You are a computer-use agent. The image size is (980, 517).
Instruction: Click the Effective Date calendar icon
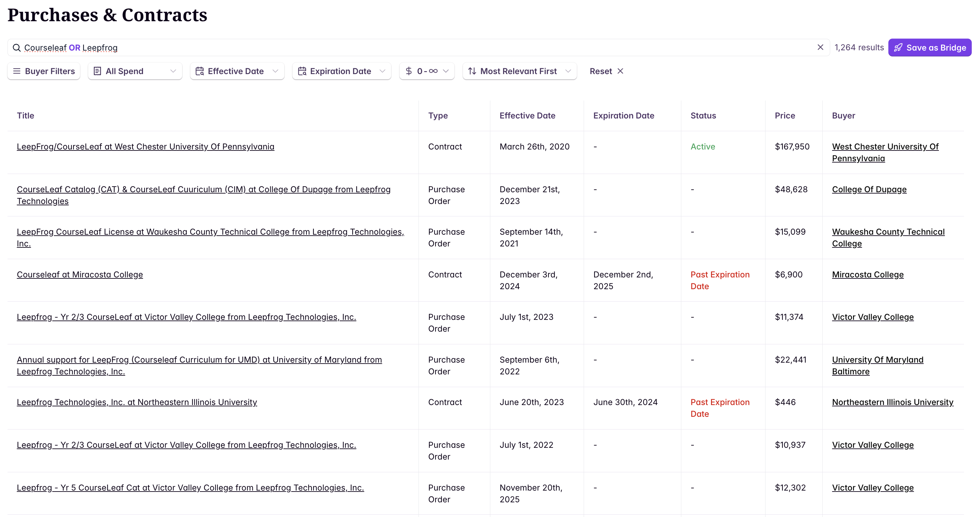pyautogui.click(x=200, y=71)
